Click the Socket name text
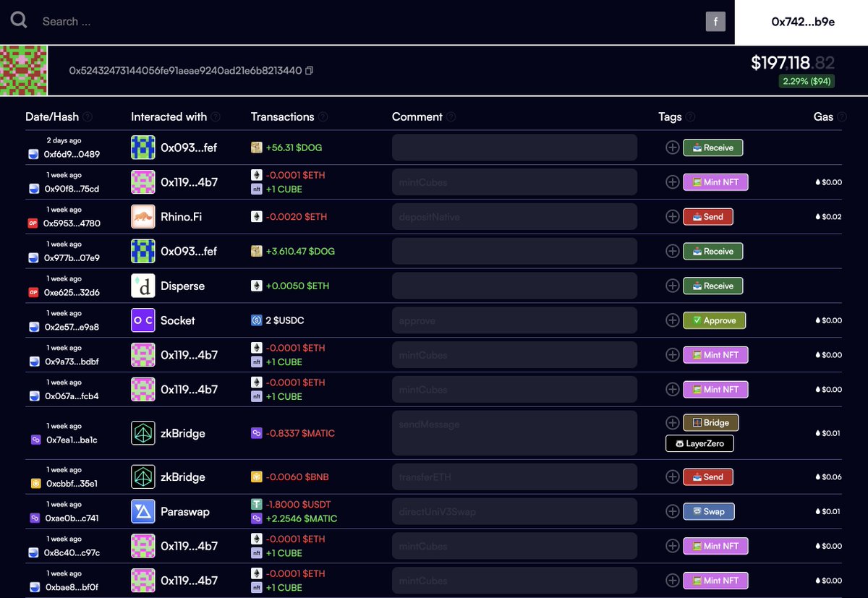 coord(178,320)
